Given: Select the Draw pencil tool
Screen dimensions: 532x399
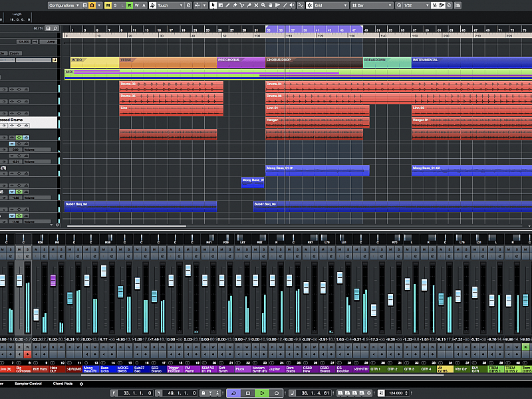Looking at the screenshot, I should pos(227,5).
